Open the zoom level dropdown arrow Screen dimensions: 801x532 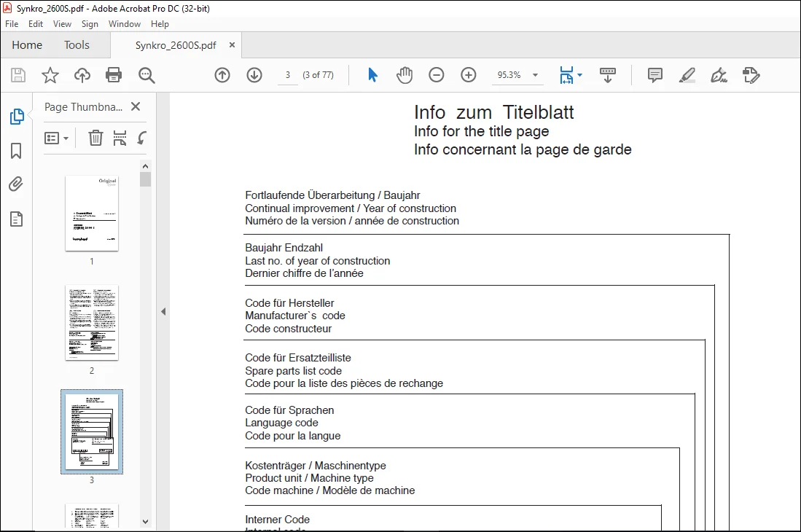coord(536,75)
